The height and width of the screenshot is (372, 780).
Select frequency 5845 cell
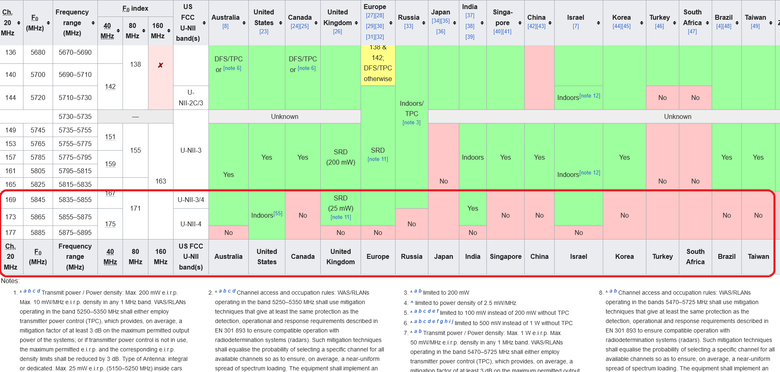click(38, 199)
